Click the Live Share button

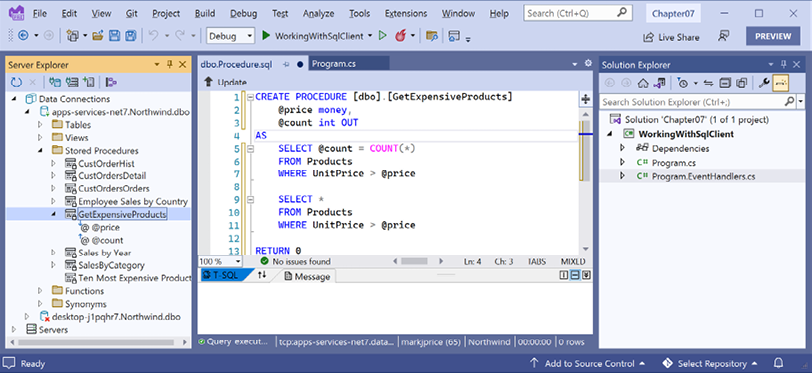(x=671, y=37)
